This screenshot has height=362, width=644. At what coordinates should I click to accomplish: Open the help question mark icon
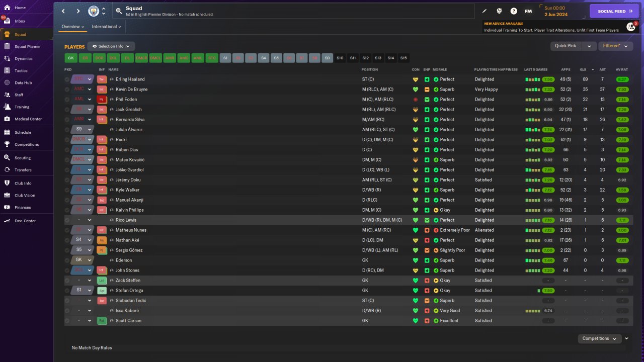[x=514, y=11]
